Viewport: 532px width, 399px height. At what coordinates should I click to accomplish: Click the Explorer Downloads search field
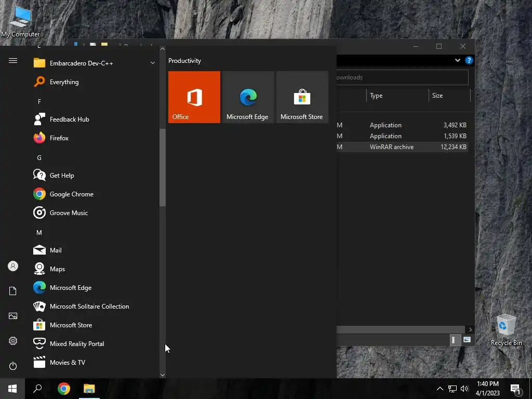tap(403, 77)
